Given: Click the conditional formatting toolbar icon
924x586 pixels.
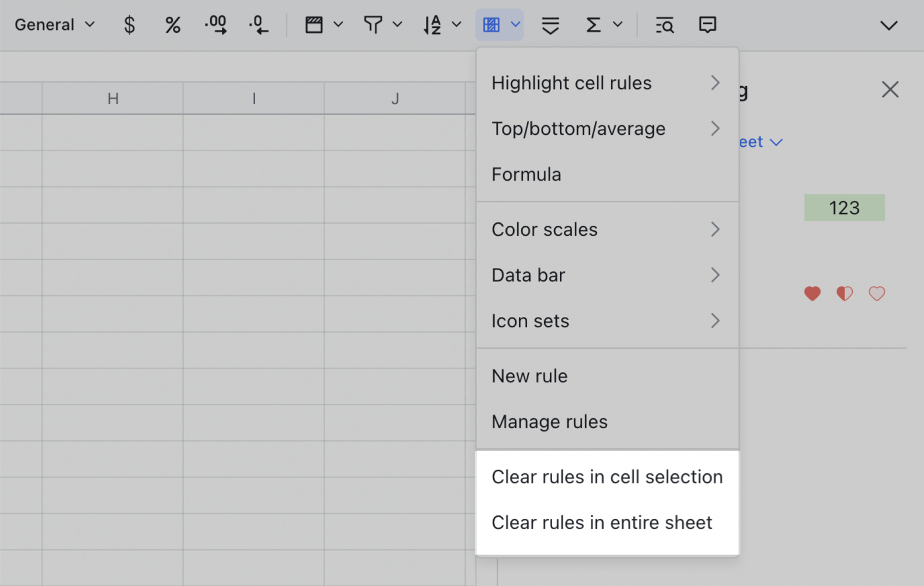Looking at the screenshot, I should click(x=491, y=24).
